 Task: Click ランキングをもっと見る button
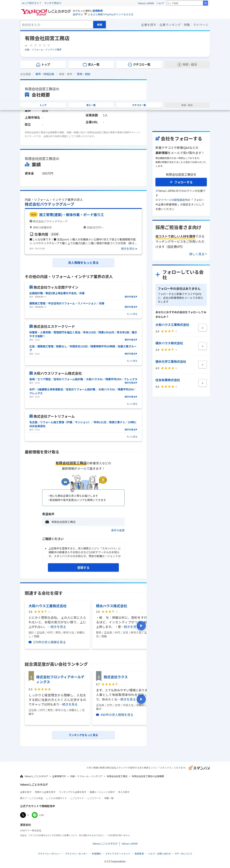(83, 735)
